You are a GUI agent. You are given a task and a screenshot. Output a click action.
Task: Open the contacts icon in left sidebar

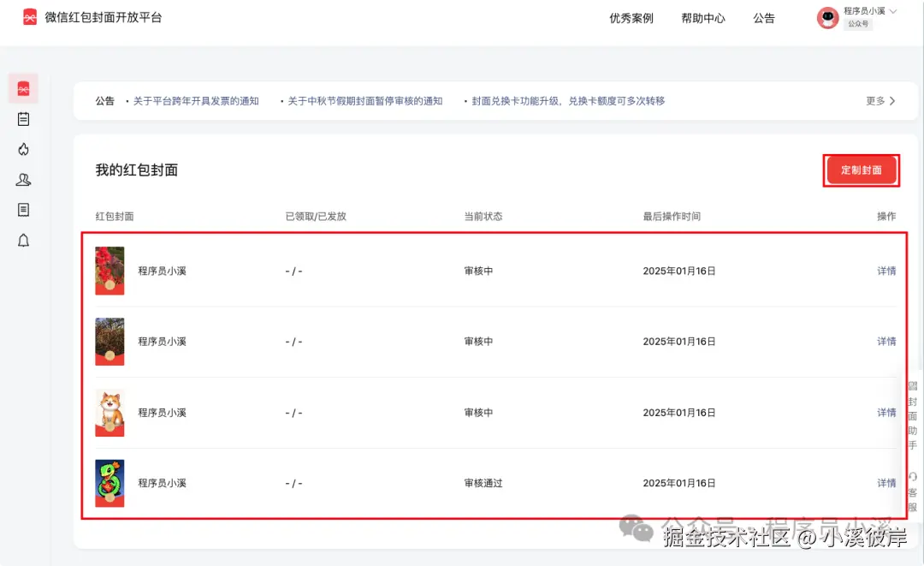(23, 180)
